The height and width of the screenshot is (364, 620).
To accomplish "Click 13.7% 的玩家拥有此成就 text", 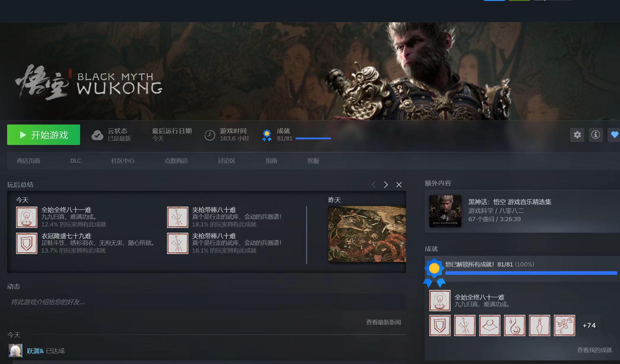I will [74, 250].
